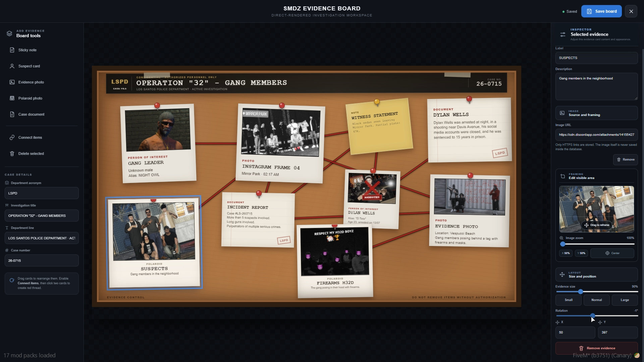Viewport: 644px width, 362px height.
Task: Expand the Size and position section
Action: tap(596, 275)
